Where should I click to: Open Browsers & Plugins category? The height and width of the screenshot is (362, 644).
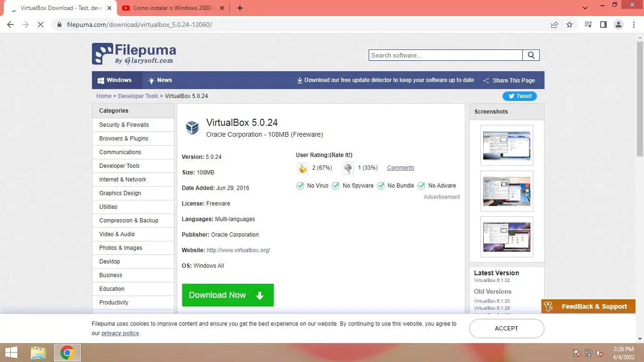133,139
